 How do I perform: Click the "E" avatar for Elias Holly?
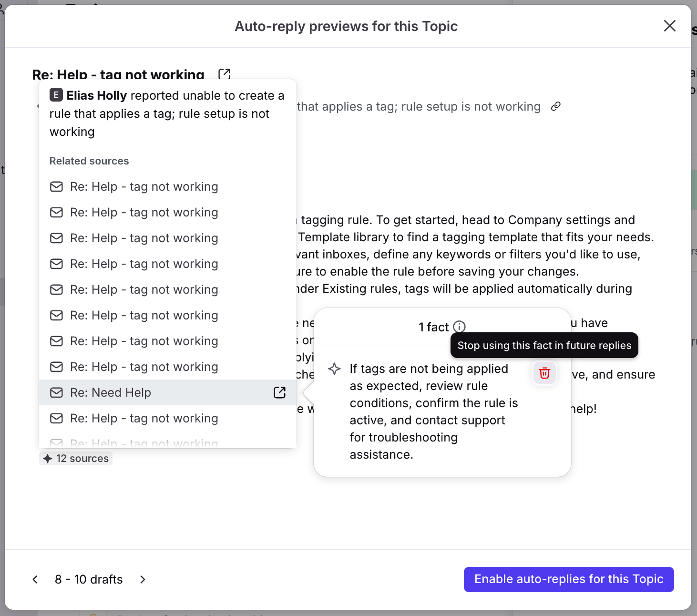pyautogui.click(x=56, y=95)
